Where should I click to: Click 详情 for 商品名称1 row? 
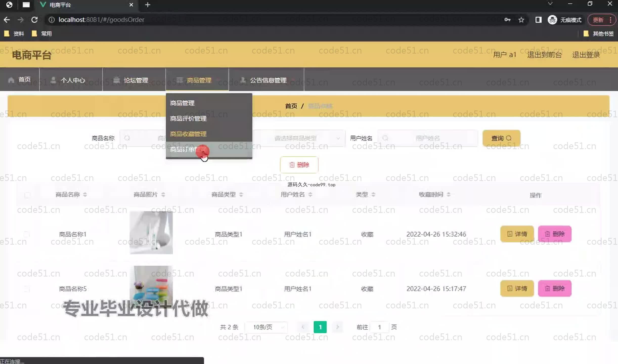(x=517, y=234)
